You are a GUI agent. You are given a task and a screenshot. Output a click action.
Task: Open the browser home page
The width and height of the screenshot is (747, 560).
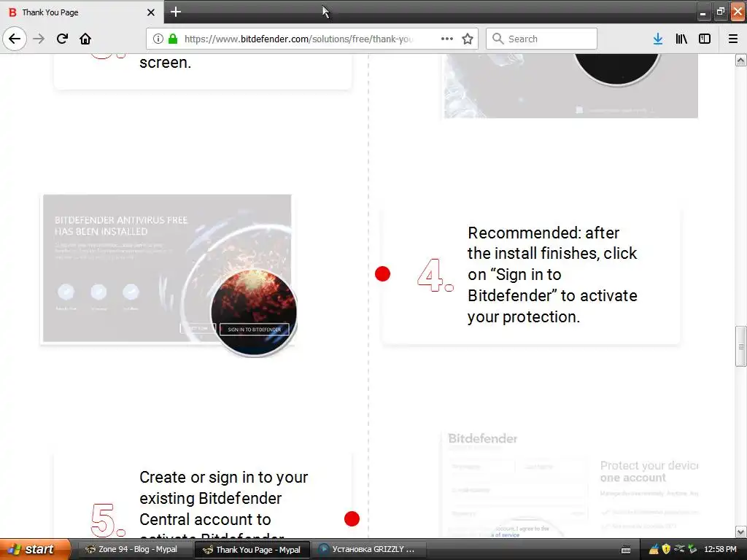(x=85, y=39)
